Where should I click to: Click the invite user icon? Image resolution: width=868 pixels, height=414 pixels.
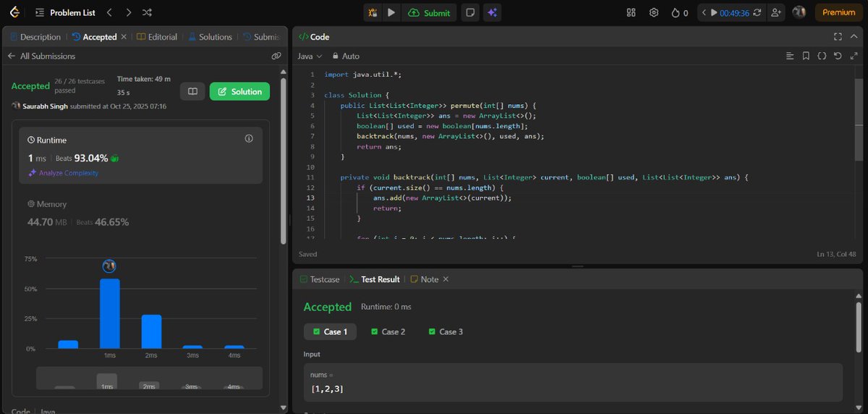777,13
